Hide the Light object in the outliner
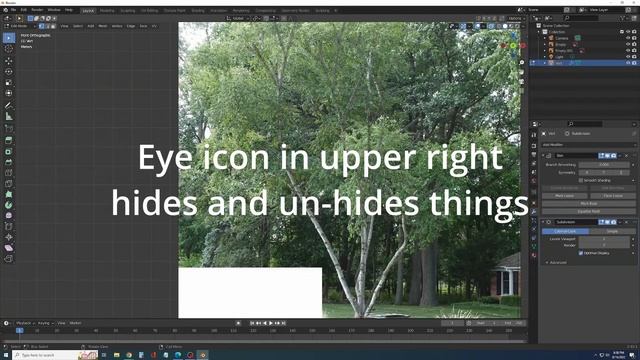The height and width of the screenshot is (360, 640). pos(628,57)
